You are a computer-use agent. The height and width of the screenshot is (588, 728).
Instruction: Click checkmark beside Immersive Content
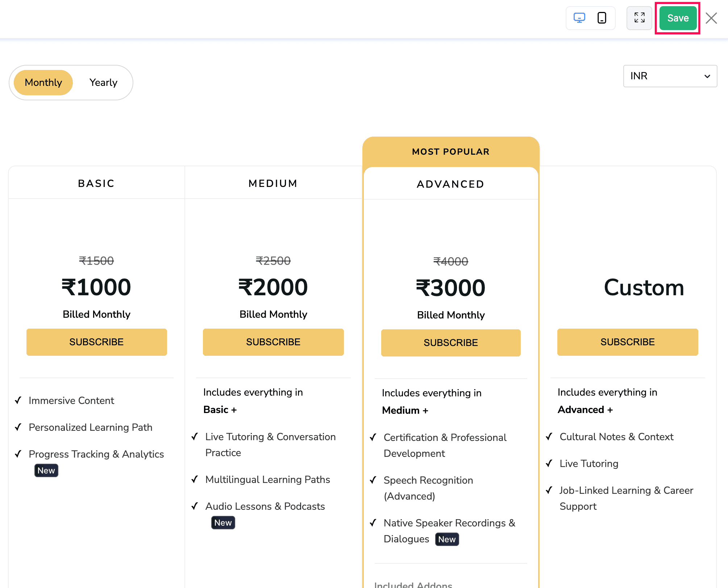tap(18, 400)
